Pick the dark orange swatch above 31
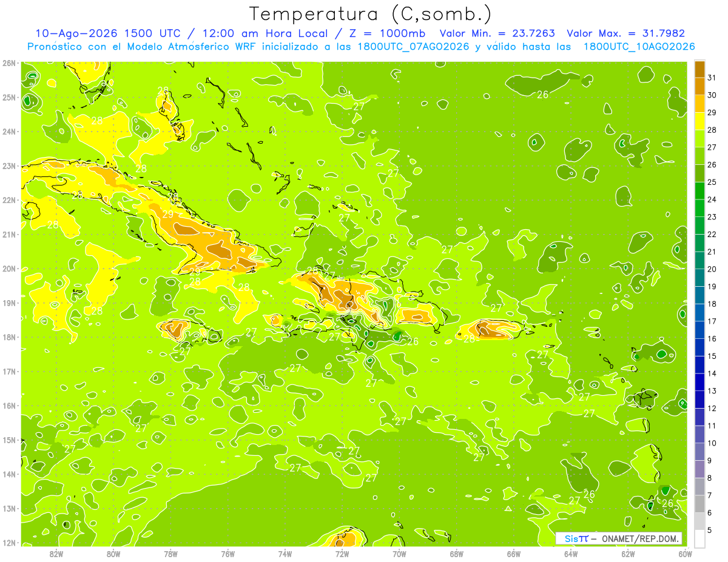This screenshot has height=562, width=728. (699, 69)
